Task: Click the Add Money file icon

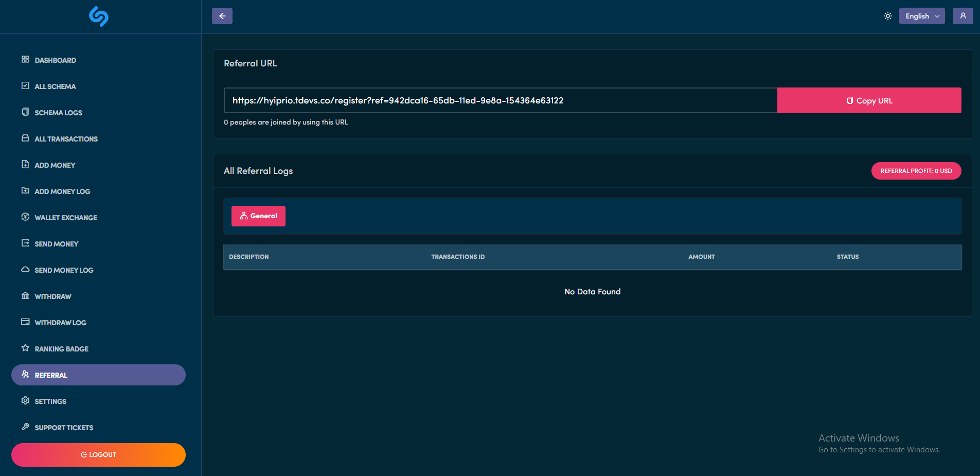Action: (x=25, y=165)
